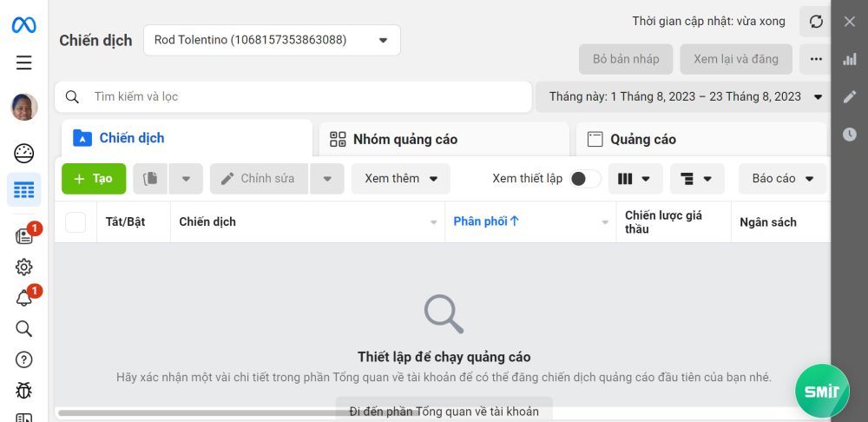
Task: Open the news page icon with badge
Action: coord(23,236)
